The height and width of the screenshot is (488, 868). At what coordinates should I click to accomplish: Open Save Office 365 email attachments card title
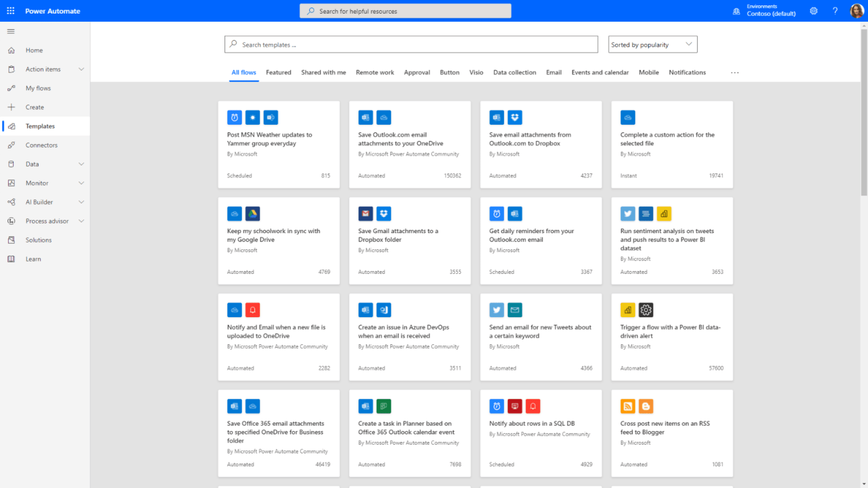coord(276,432)
